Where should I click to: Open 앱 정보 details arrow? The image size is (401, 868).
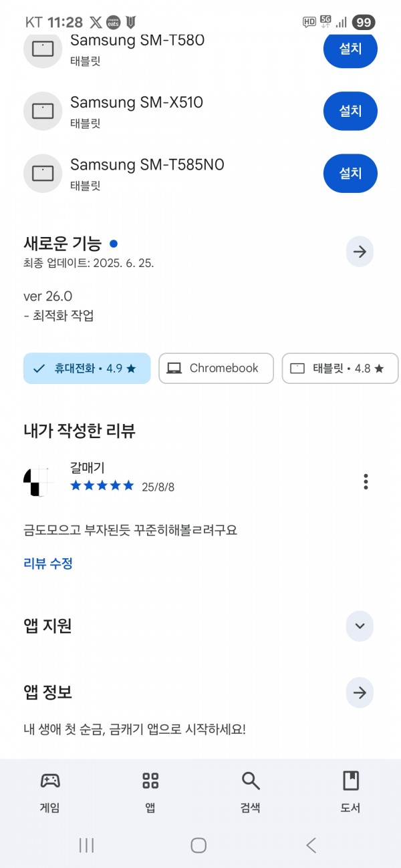(x=360, y=693)
